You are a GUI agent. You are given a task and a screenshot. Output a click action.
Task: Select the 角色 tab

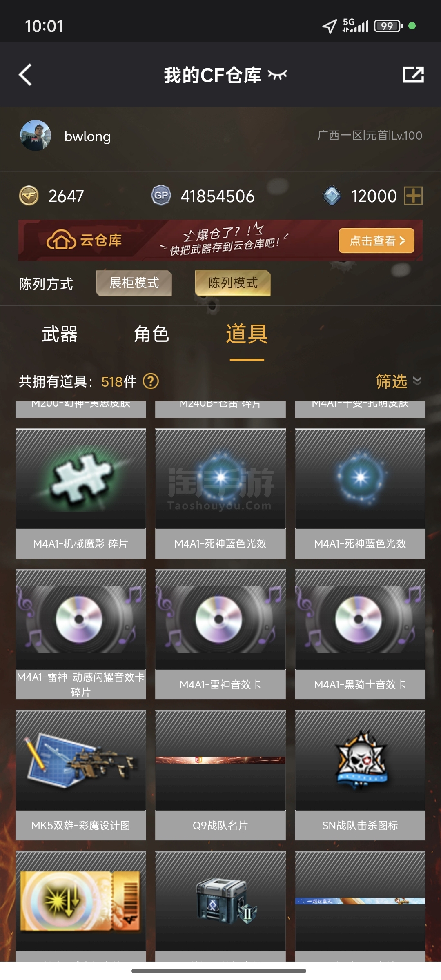[151, 334]
